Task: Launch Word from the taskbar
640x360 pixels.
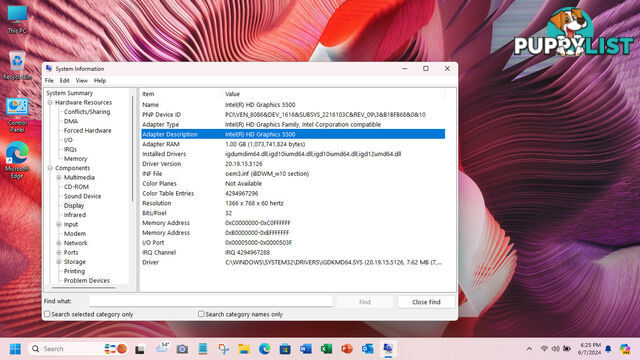Action: [x=306, y=349]
